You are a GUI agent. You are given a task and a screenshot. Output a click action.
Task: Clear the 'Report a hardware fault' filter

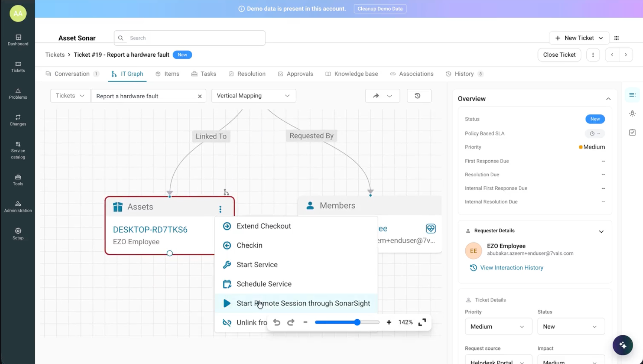pos(200,96)
